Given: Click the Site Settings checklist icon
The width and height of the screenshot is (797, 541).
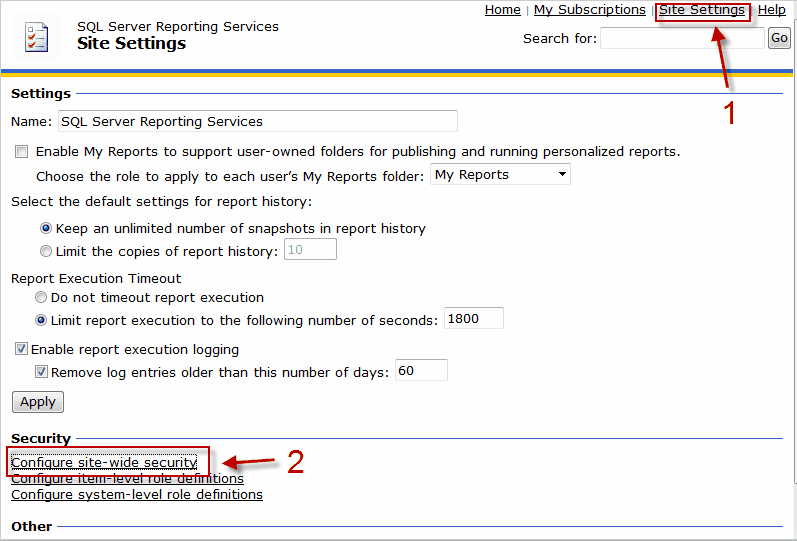Looking at the screenshot, I should pyautogui.click(x=37, y=37).
